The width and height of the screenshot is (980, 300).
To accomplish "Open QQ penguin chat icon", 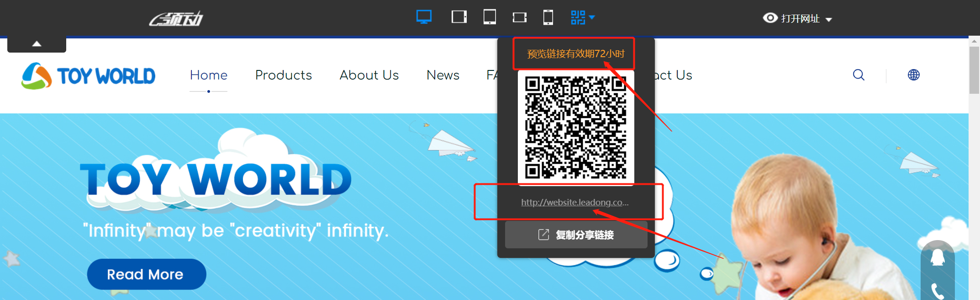I will (938, 257).
